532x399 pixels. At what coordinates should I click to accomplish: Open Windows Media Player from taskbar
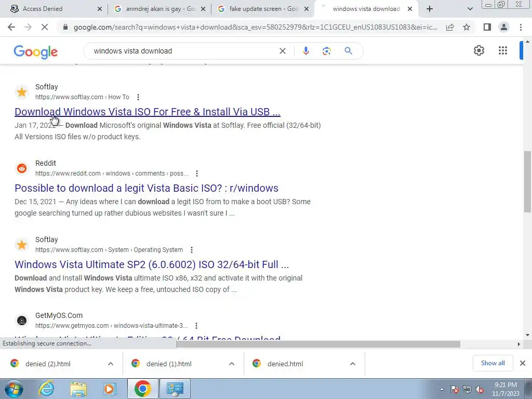point(110,389)
